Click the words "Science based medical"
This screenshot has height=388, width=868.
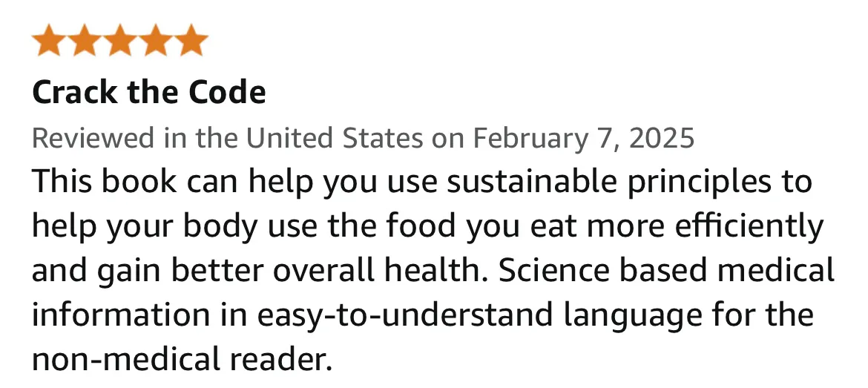(666, 270)
